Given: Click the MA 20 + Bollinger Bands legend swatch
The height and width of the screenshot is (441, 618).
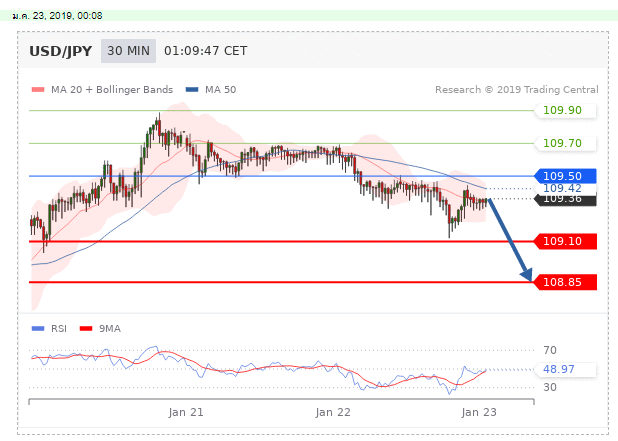Looking at the screenshot, I should coord(38,89).
